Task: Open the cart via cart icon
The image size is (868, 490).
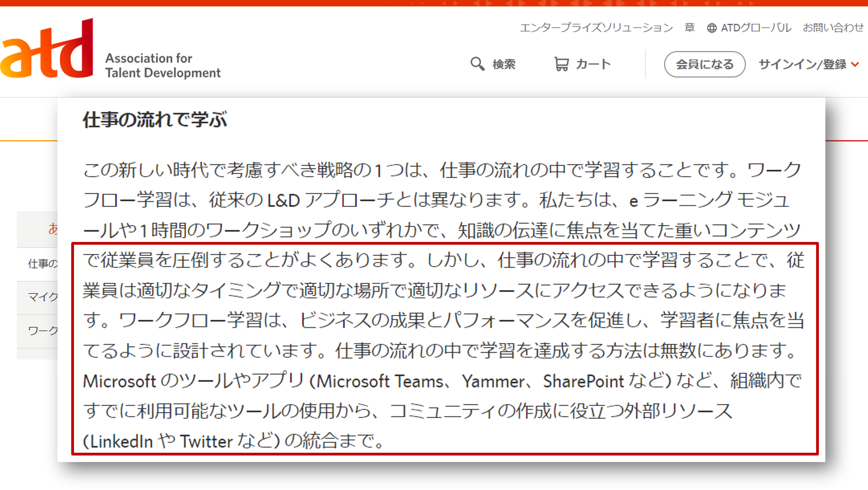Action: 562,64
